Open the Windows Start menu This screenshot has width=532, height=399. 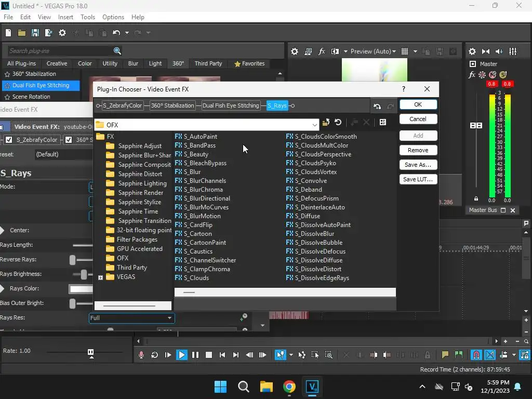click(220, 387)
